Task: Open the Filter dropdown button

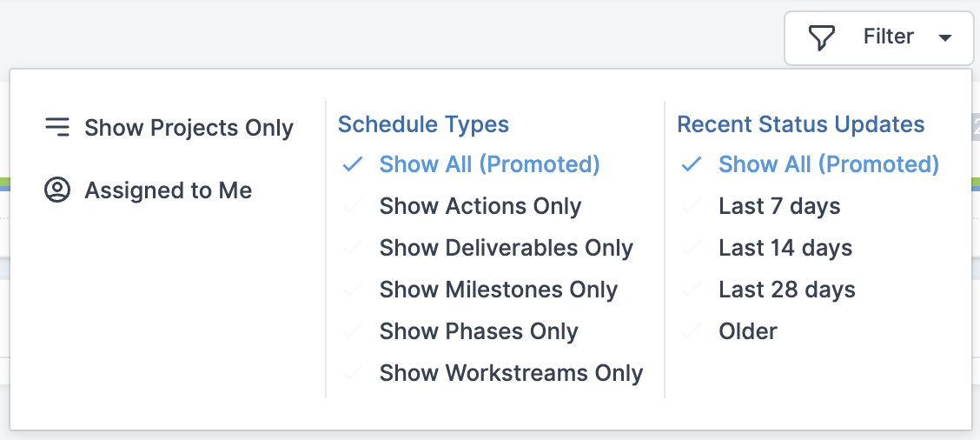Action: (878, 38)
